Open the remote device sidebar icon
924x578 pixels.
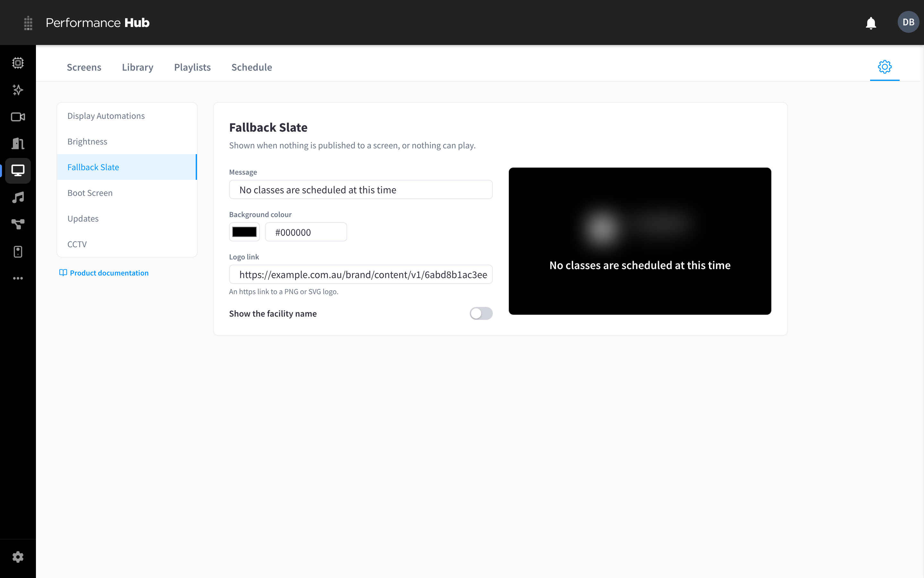click(18, 251)
